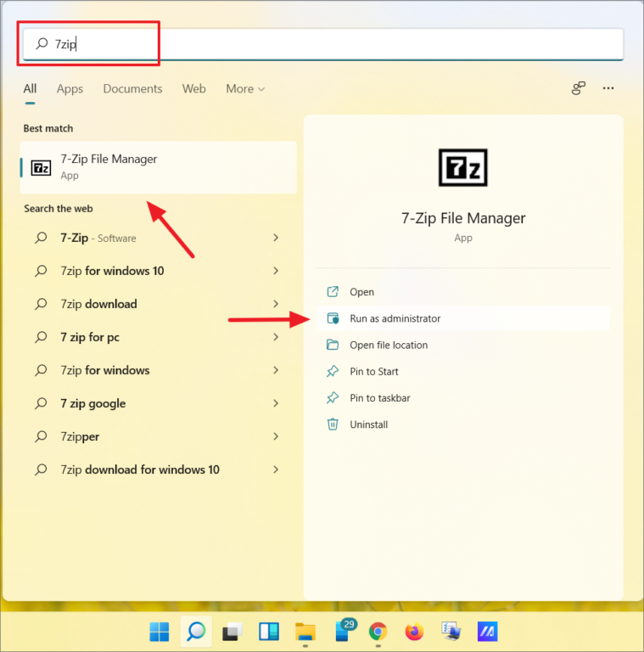
Task: Click the pin icon beside Pin to taskbar
Action: pos(333,398)
